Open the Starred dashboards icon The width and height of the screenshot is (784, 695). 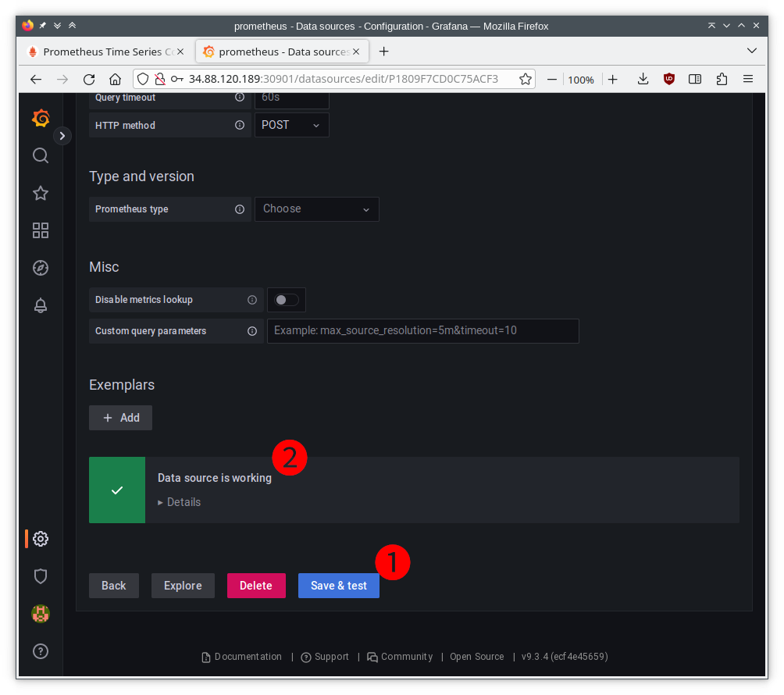pos(41,193)
